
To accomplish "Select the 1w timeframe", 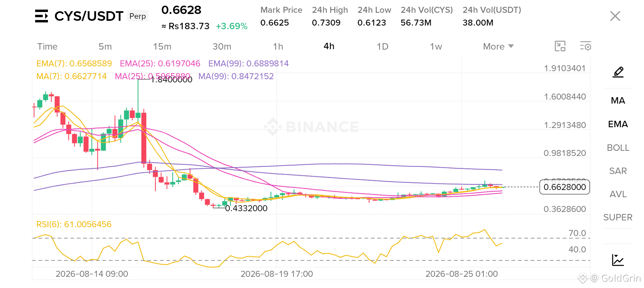I will (436, 46).
